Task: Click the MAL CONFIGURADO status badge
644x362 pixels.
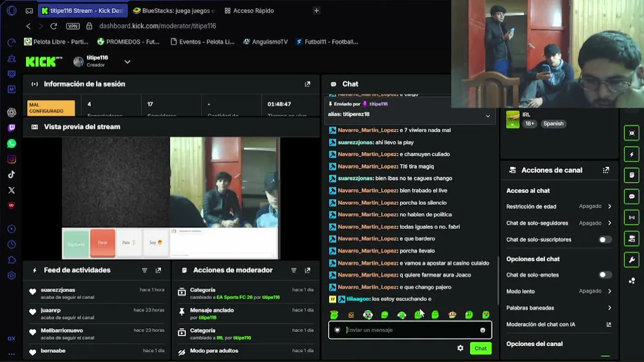Action: [x=51, y=108]
